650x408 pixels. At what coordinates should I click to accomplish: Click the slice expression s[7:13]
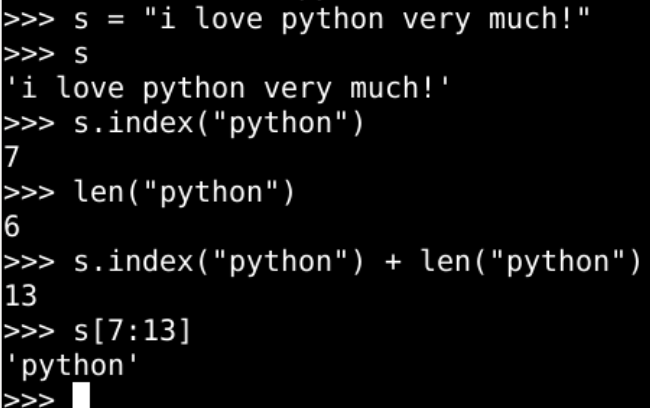[x=132, y=330]
